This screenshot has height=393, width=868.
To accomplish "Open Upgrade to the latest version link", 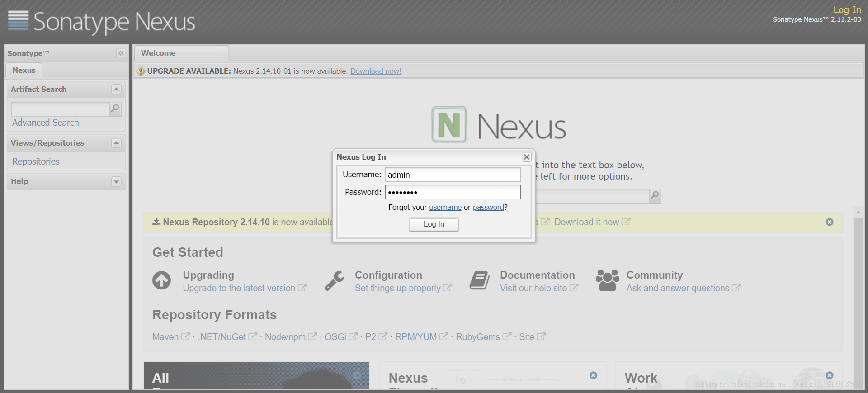I will pos(245,288).
